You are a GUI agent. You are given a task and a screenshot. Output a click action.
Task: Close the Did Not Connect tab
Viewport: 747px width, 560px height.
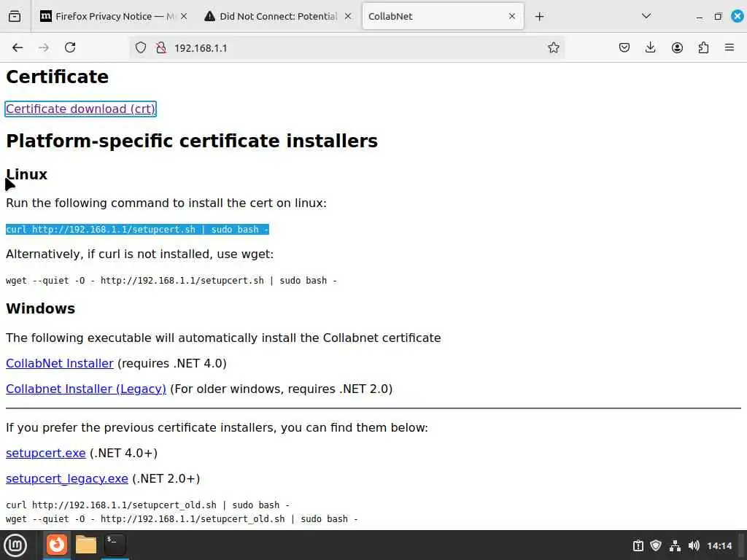tap(348, 16)
